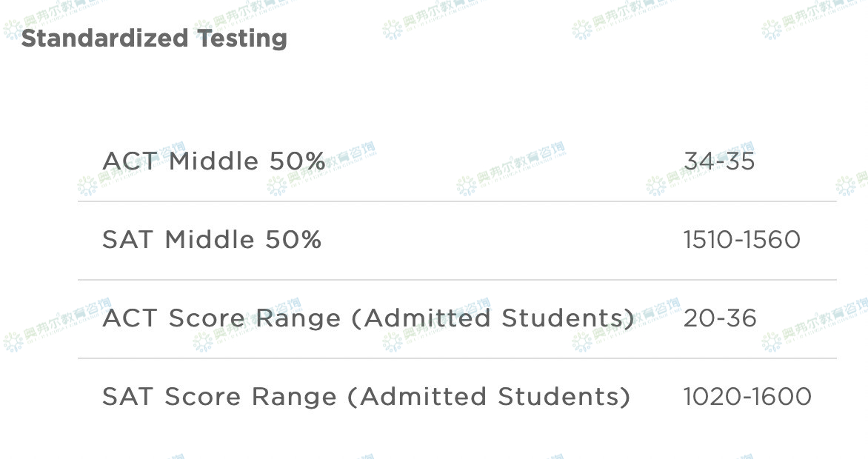Click the 1510-1560 SAT middle value

pos(741,240)
